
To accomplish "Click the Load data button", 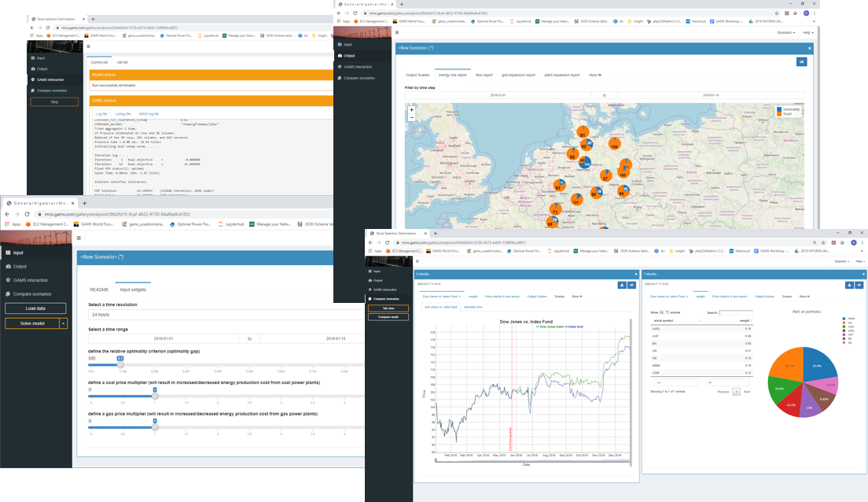I will tap(35, 308).
